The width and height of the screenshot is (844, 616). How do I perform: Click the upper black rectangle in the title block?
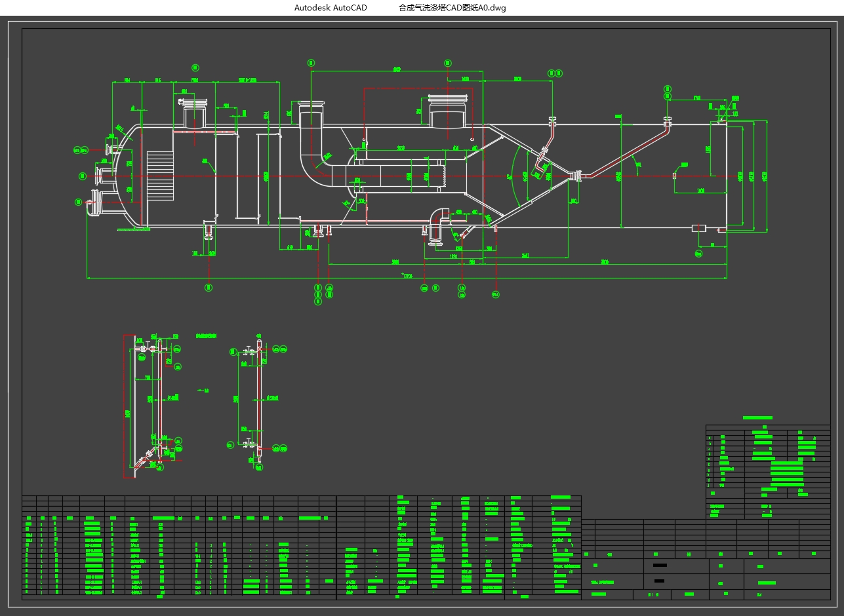(x=660, y=565)
